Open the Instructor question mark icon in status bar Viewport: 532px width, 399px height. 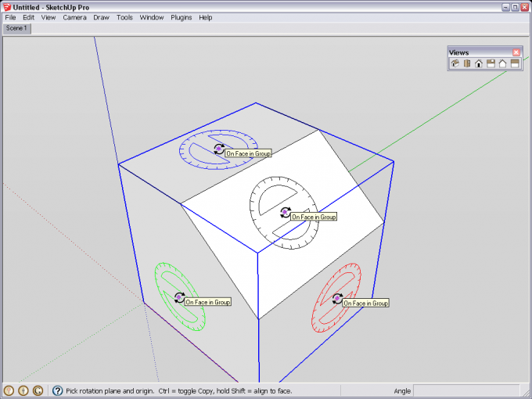pos(57,390)
